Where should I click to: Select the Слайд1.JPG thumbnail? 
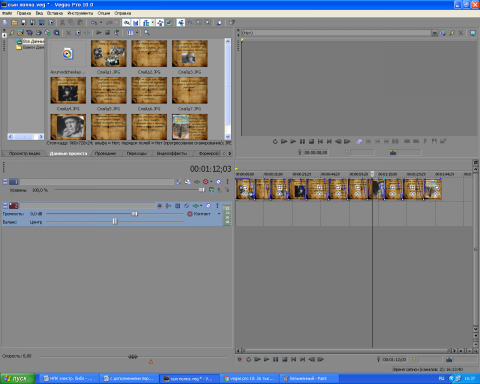click(109, 54)
